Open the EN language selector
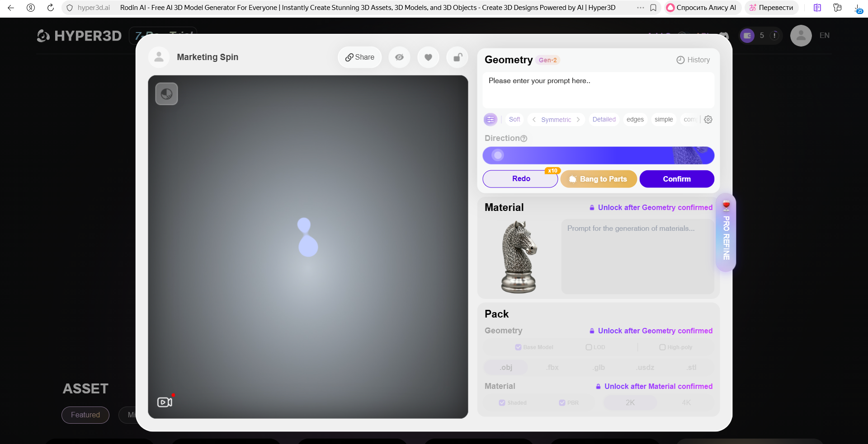The height and width of the screenshot is (444, 868). click(824, 36)
